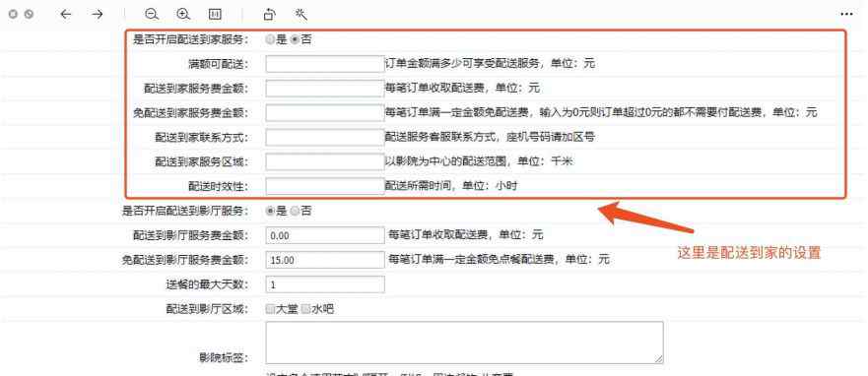Viewport: 868px width, 376px height.
Task: Click hint 以影院为中心的配送范围
Action: [447, 162]
